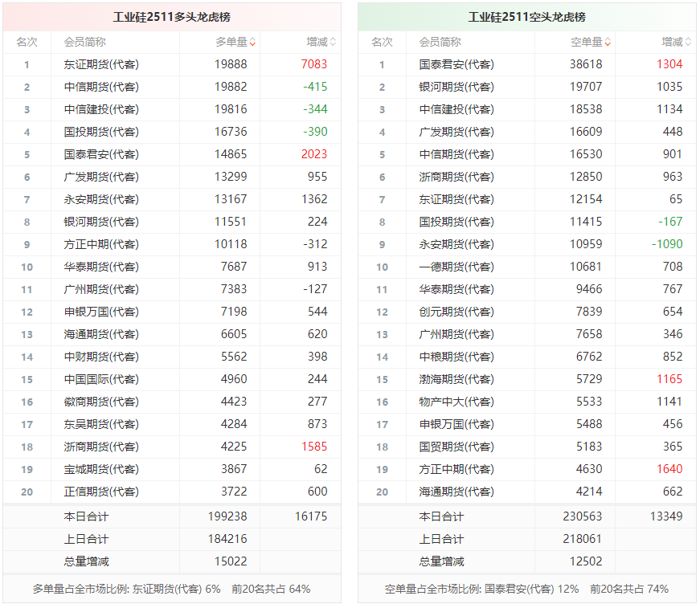Sort long table by 多单量 arrow icon

252,43
